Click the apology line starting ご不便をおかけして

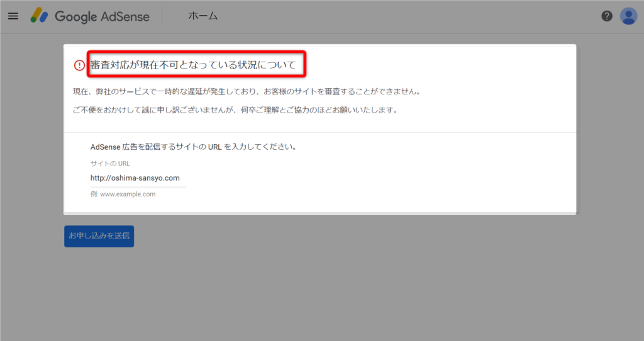coord(236,110)
